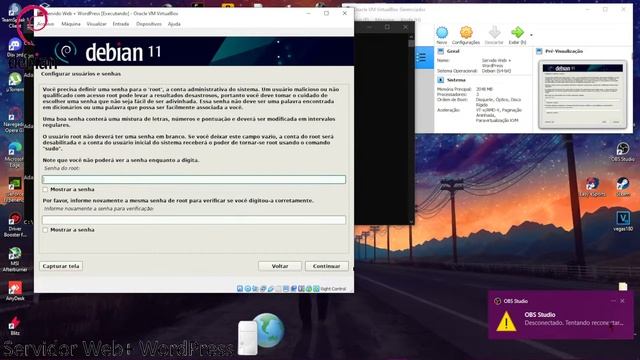The image size is (640, 360).
Task: Click the green mouse integration status icon
Action: (x=309, y=289)
